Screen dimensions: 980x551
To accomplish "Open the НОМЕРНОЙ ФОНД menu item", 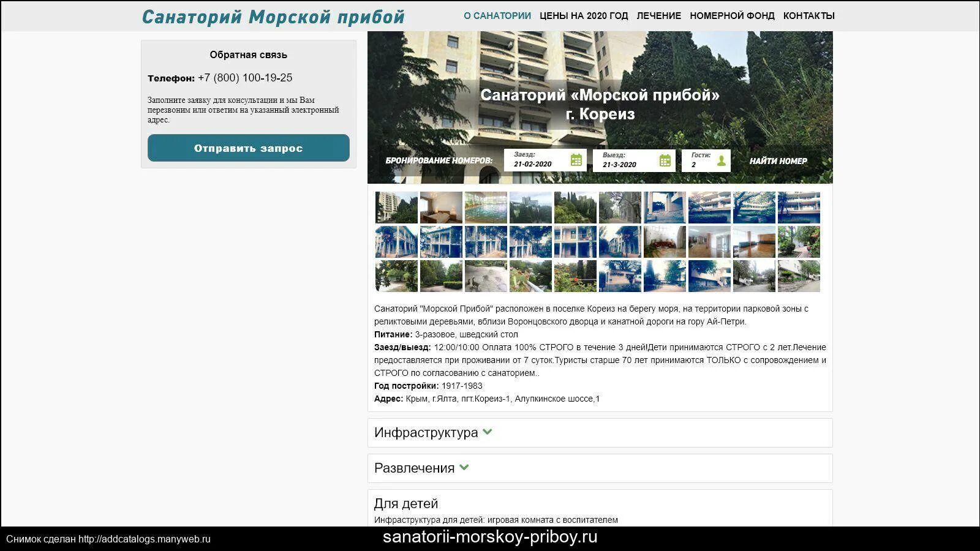I will [x=732, y=16].
